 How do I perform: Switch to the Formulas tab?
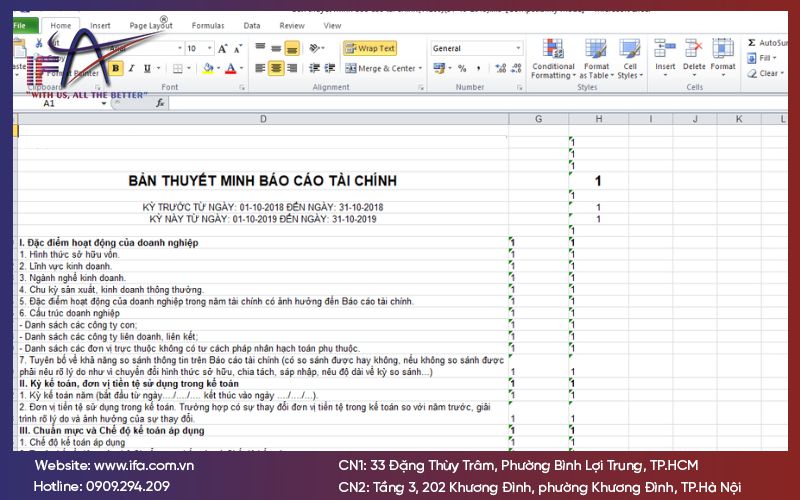click(x=208, y=26)
